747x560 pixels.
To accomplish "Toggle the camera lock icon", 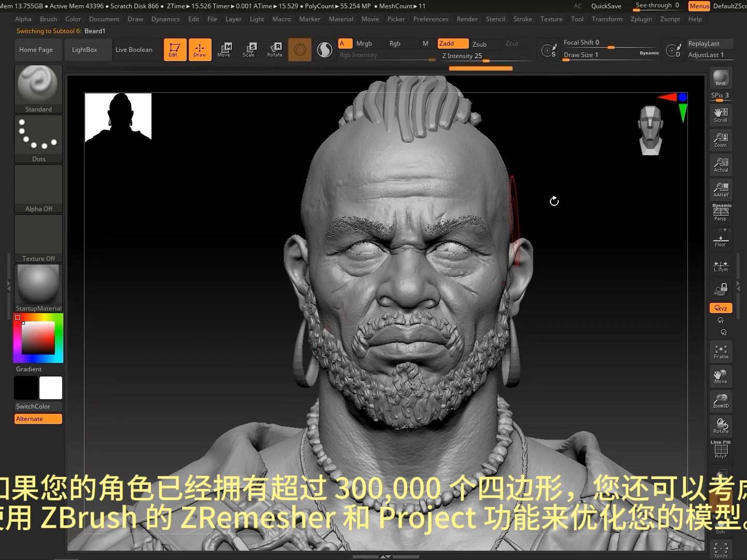I will [721, 289].
